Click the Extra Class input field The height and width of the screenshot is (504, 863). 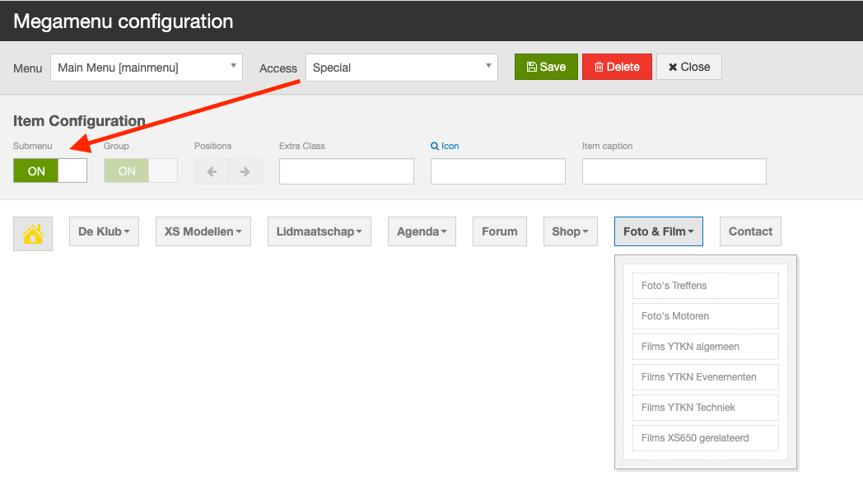[347, 171]
